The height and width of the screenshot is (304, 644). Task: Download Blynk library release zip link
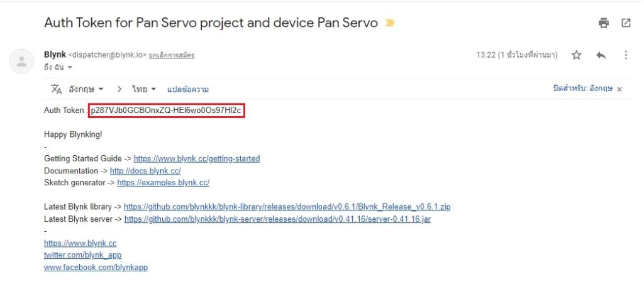coord(287,207)
